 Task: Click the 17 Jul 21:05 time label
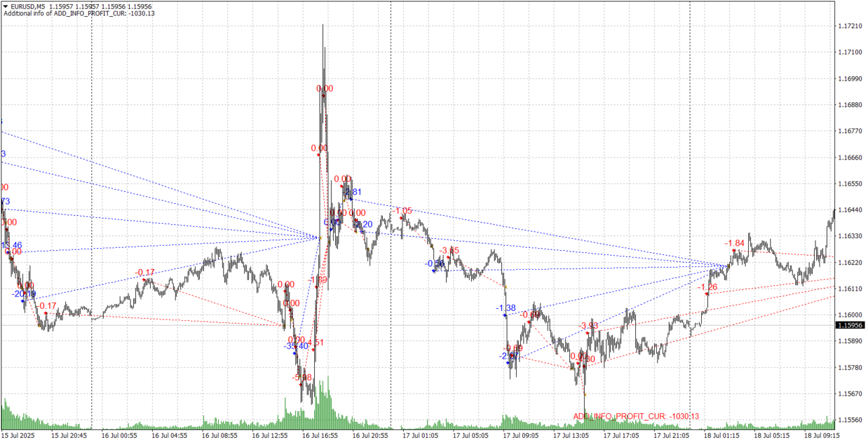point(672,435)
